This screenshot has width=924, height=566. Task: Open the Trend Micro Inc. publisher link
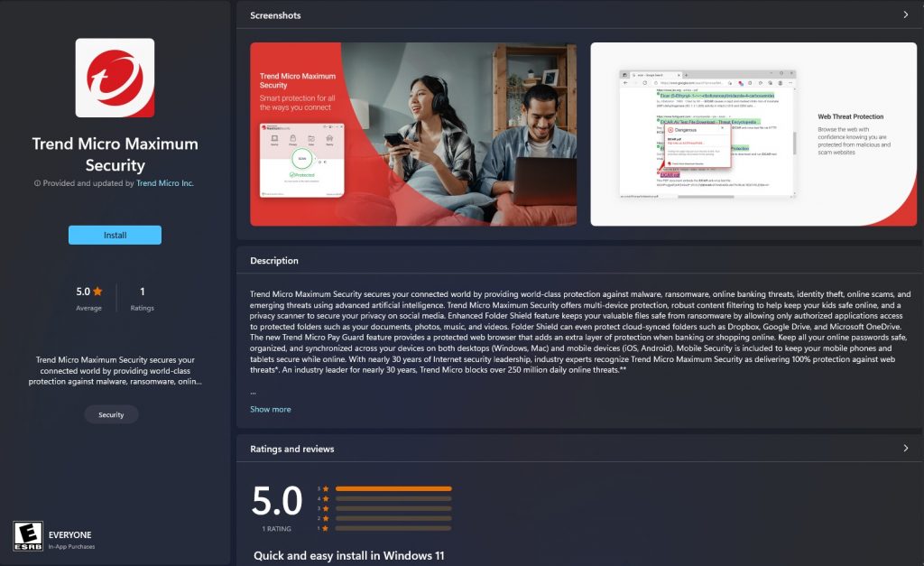(x=165, y=183)
